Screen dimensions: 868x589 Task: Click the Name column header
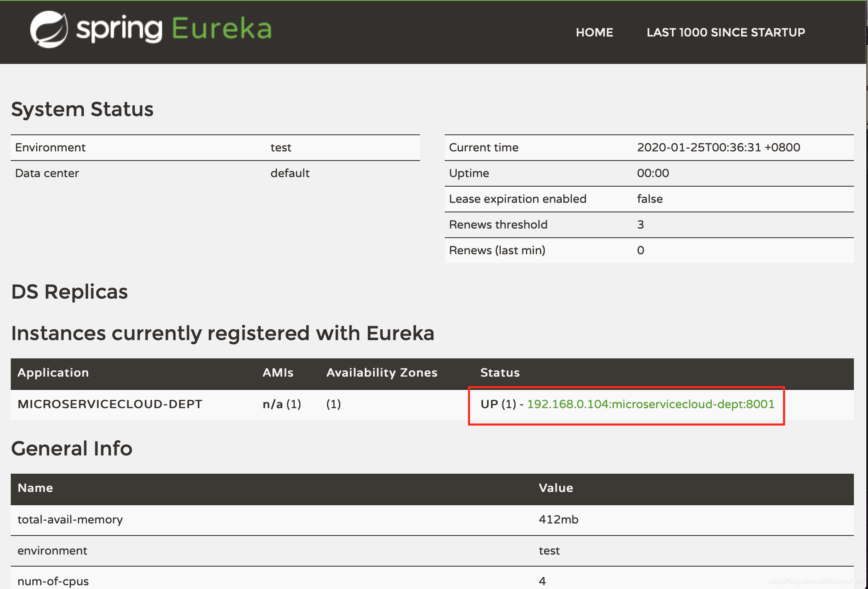35,488
